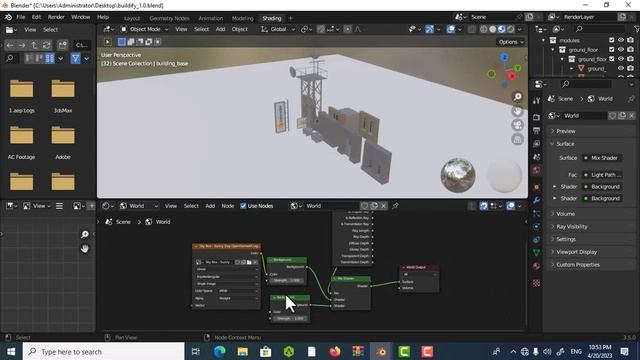Click the image editor zoom tool

(x=84, y=234)
